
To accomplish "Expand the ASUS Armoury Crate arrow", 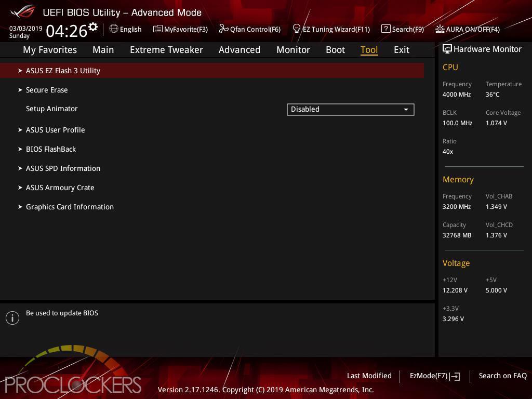I will [x=20, y=187].
